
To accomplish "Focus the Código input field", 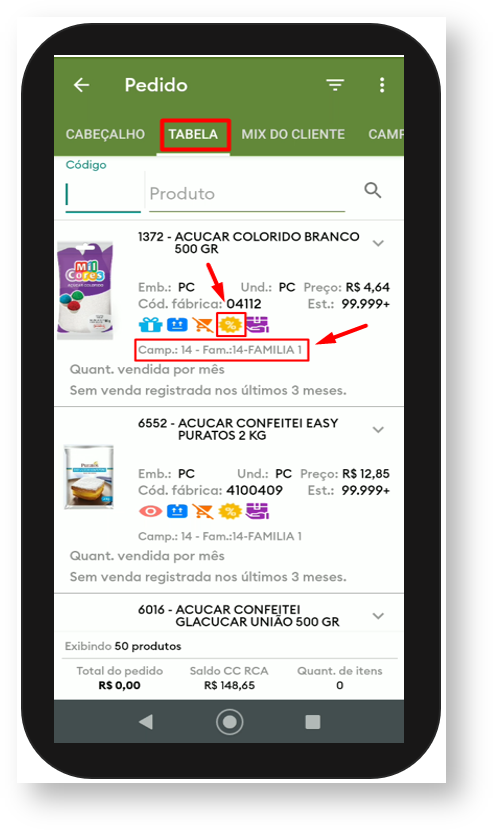I will [x=103, y=194].
